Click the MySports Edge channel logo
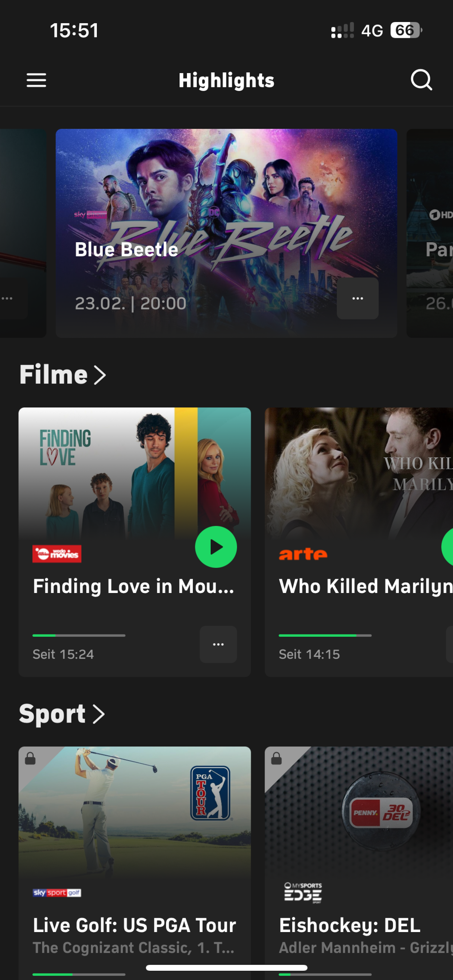This screenshot has width=453, height=980. (x=303, y=892)
